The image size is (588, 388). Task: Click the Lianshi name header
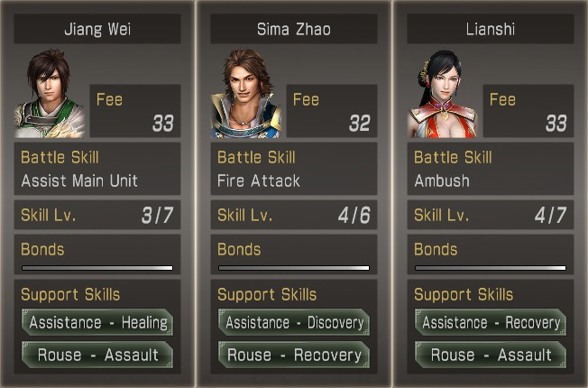[491, 29]
